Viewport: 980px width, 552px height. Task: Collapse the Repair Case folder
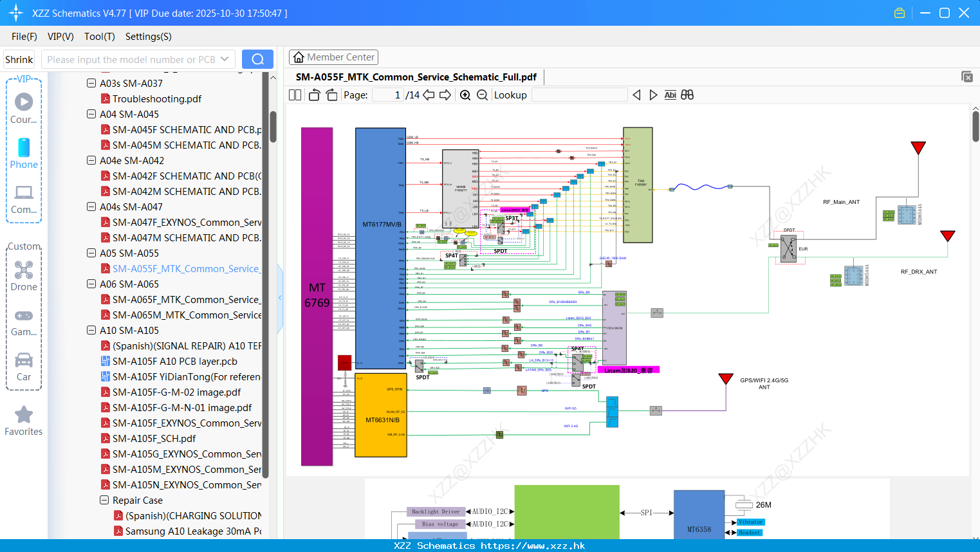tap(104, 500)
